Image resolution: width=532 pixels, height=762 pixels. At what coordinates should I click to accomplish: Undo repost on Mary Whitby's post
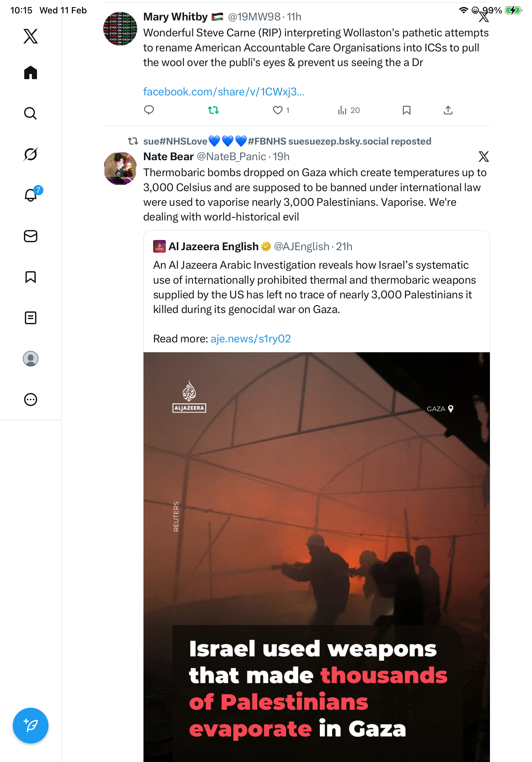213,110
